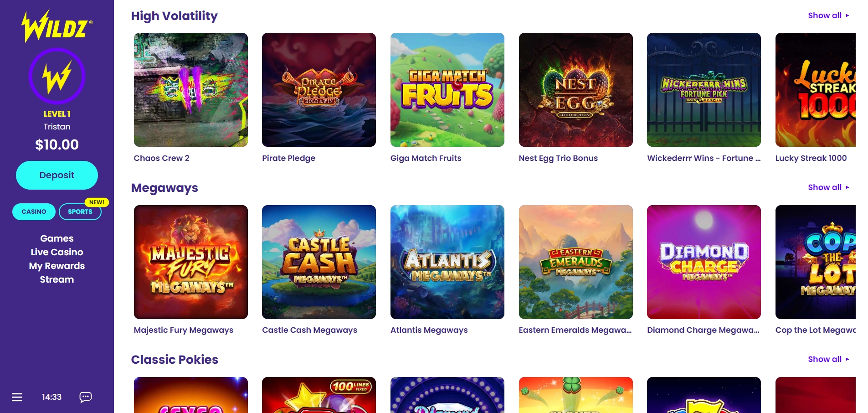Open the Diamond Charge Megaways thumbnail

click(704, 262)
